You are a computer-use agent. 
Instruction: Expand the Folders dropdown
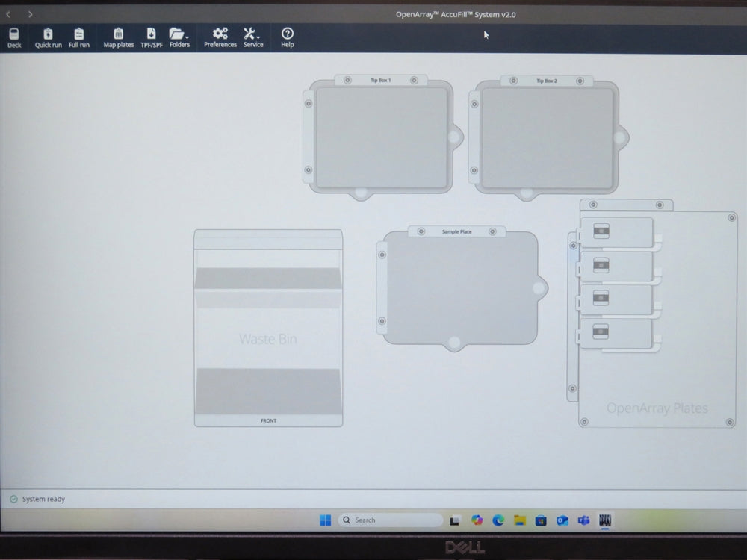(179, 37)
